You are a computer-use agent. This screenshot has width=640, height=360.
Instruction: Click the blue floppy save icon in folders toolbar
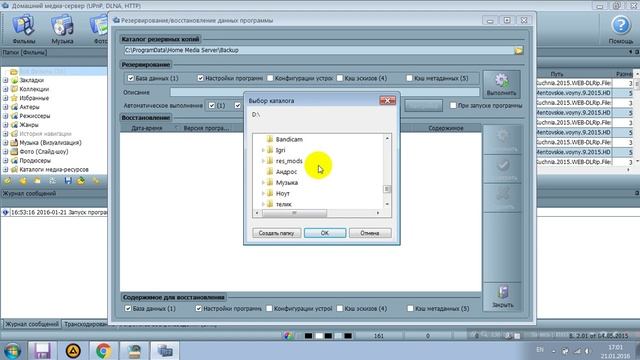[x=68, y=180]
